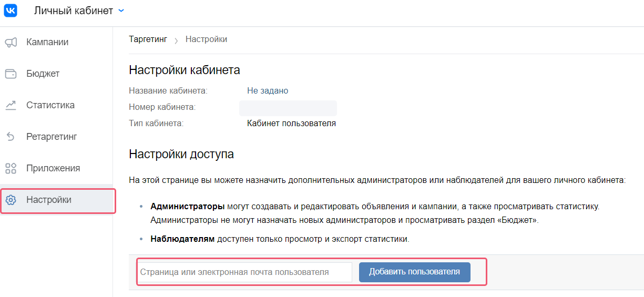The width and height of the screenshot is (644, 297).
Task: Open the Статистика menu label
Action: (x=50, y=105)
